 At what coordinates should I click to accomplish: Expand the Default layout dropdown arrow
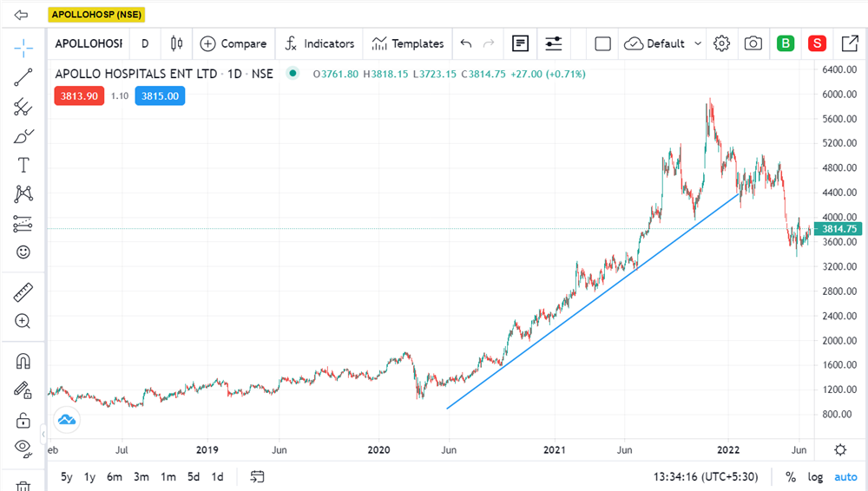[698, 43]
